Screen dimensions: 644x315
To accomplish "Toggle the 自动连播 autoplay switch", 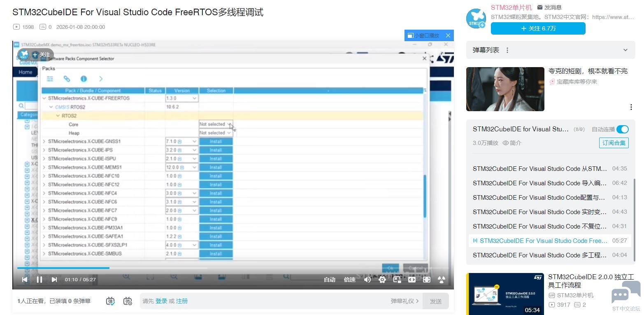I will 622,129.
